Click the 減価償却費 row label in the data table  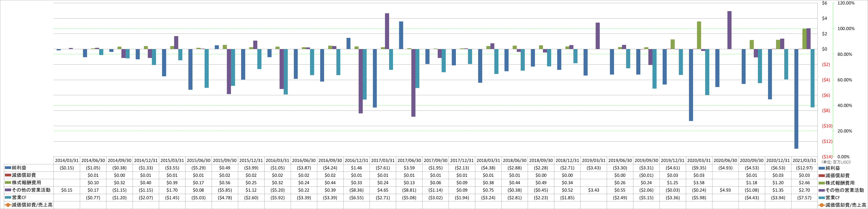pyautogui.click(x=24, y=175)
